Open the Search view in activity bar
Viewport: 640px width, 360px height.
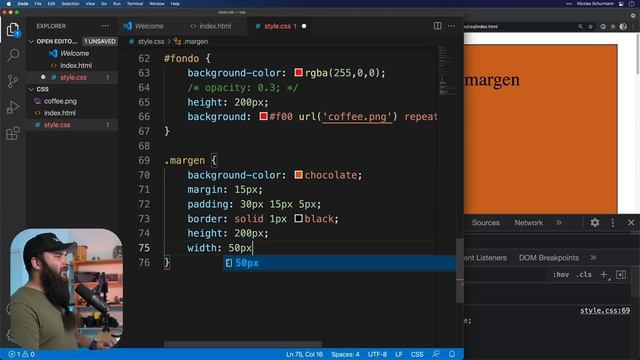[13, 55]
